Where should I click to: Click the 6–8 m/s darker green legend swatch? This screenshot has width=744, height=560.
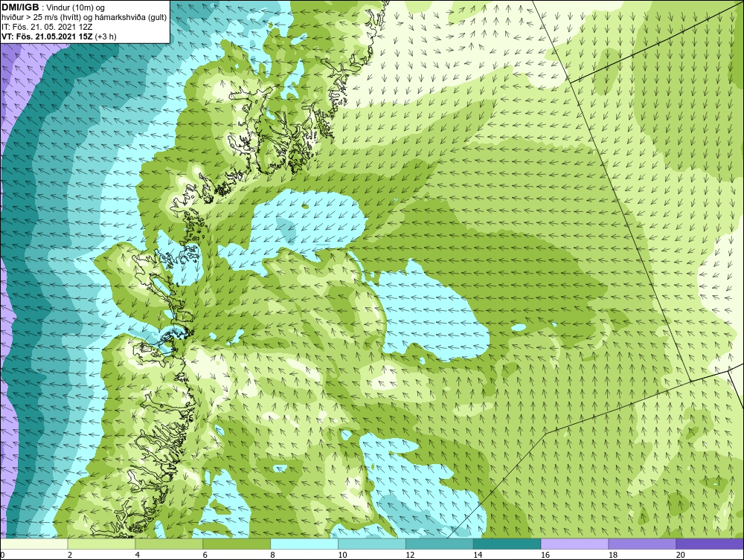pyautogui.click(x=237, y=544)
